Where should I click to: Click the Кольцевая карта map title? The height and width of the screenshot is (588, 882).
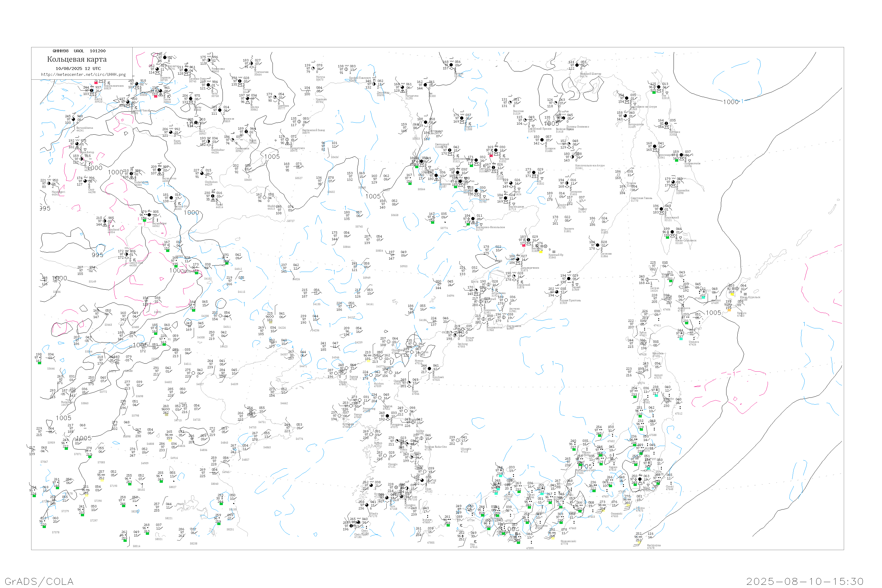click(76, 59)
